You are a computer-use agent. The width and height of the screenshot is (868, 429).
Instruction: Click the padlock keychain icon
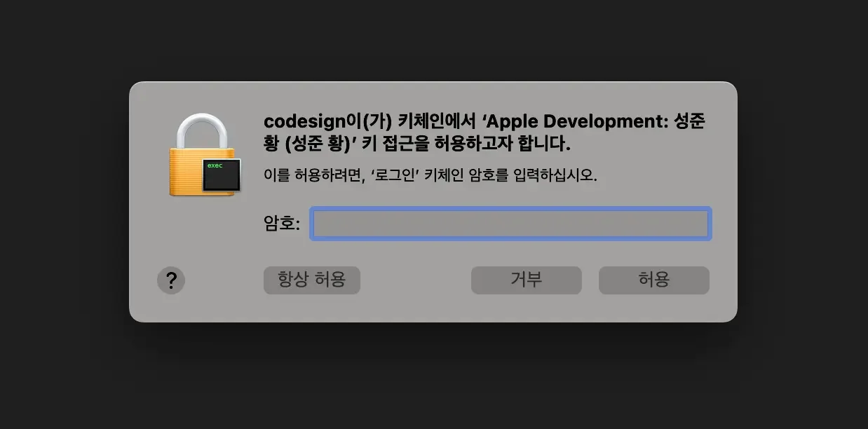tap(205, 155)
